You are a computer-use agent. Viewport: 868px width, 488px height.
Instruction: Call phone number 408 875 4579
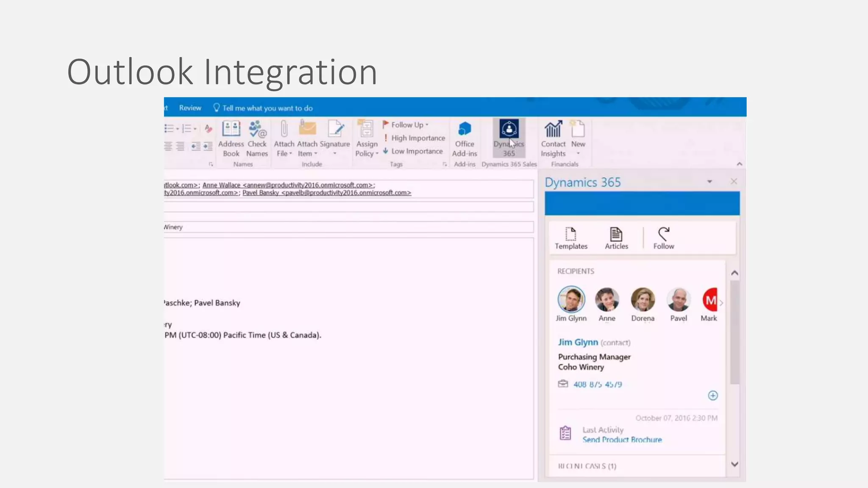[598, 384]
